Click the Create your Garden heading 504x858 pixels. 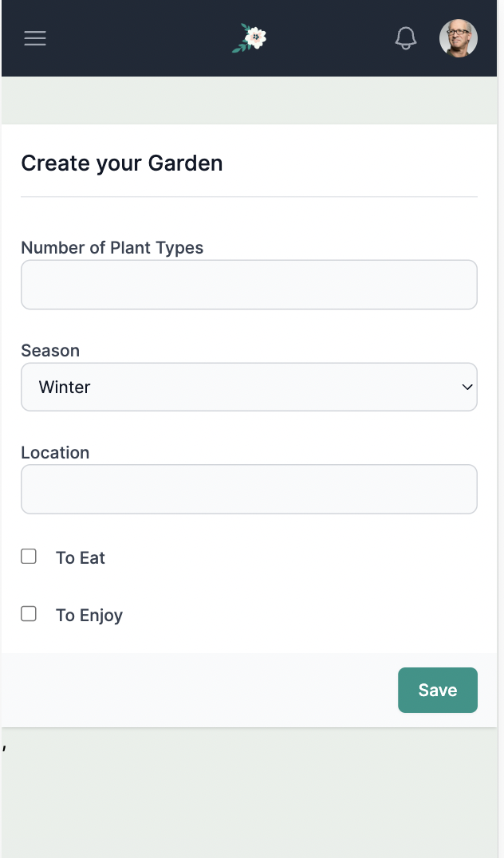pyautogui.click(x=122, y=163)
